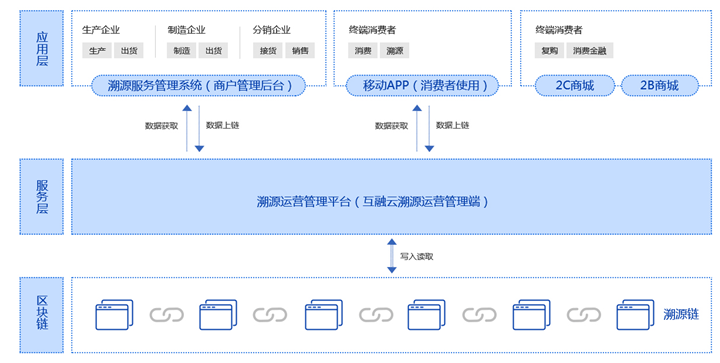
Task: Click 数据上链 label under 溯源服务管理系统
Action: tap(223, 125)
